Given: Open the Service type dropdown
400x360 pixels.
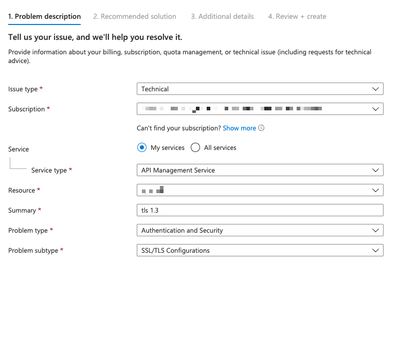Looking at the screenshot, I should (x=260, y=170).
